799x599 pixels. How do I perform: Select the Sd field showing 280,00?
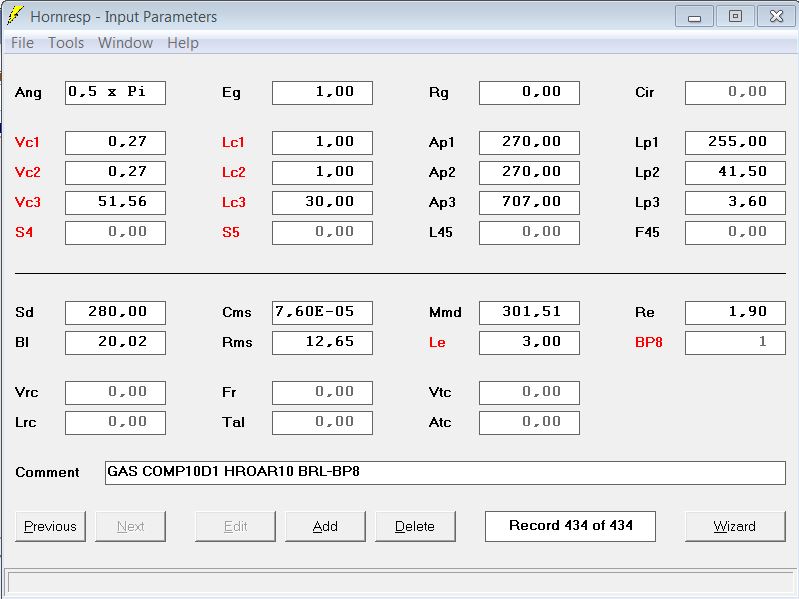(x=115, y=313)
